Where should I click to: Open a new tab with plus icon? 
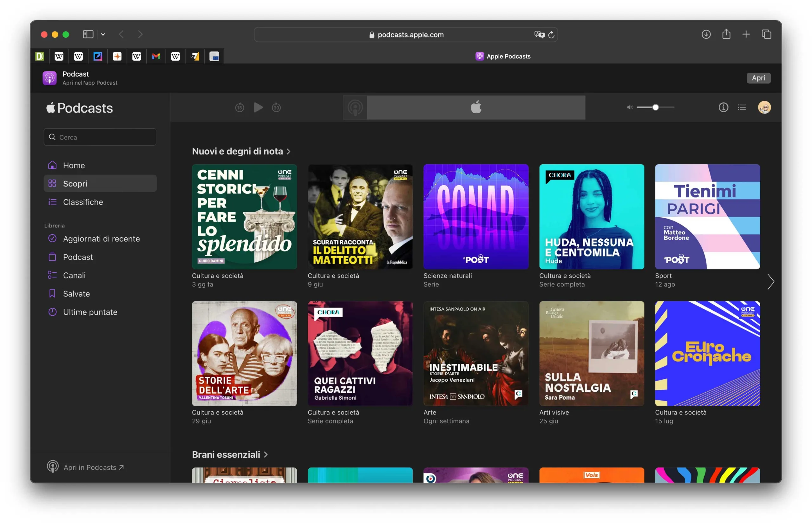tap(746, 34)
